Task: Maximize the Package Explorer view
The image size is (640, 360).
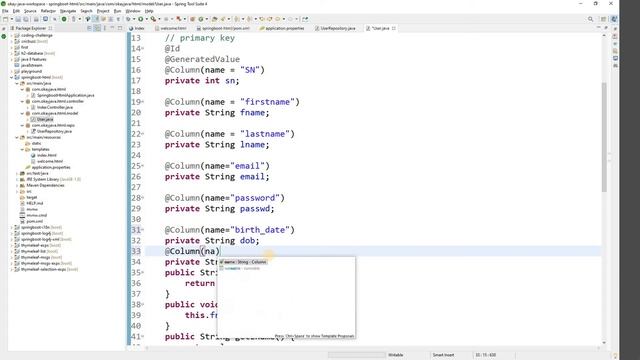Action: click(120, 28)
